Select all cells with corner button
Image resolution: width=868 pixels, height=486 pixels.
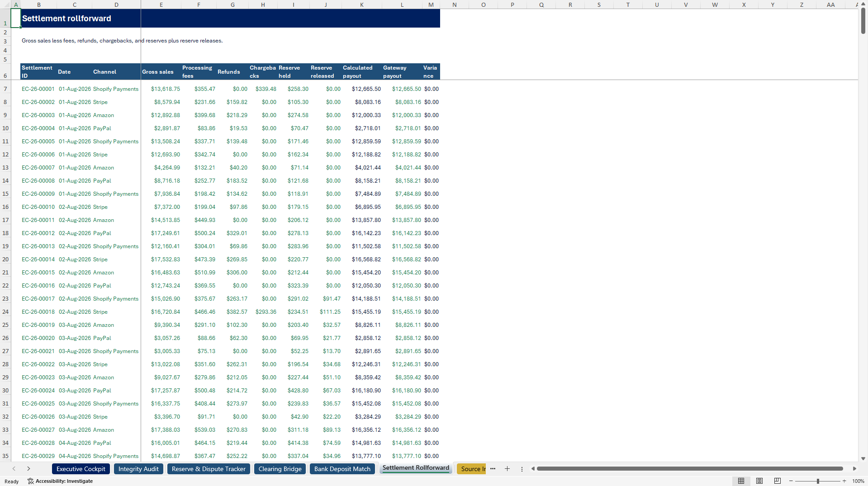[5, 5]
